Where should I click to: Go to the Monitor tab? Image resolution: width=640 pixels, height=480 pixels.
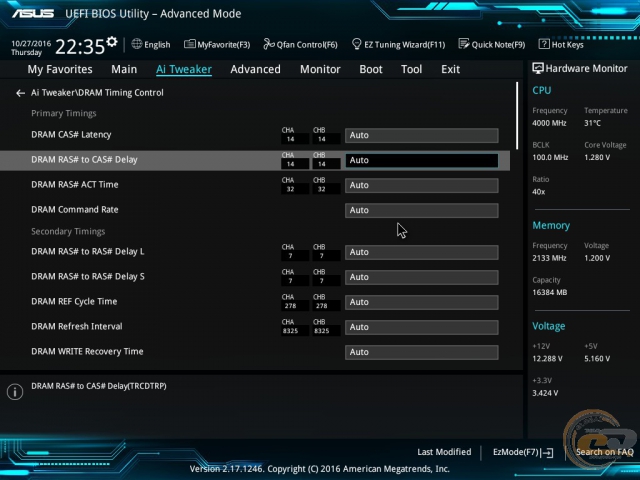click(320, 69)
